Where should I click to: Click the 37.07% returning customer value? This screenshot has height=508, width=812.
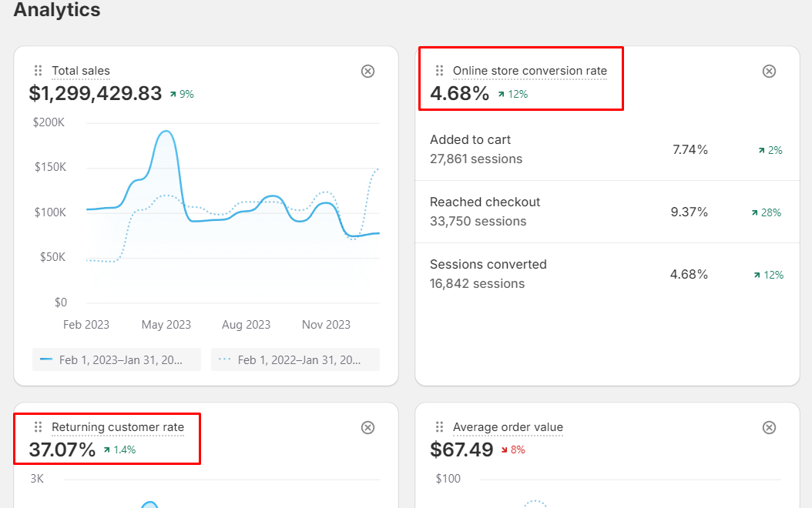(62, 450)
